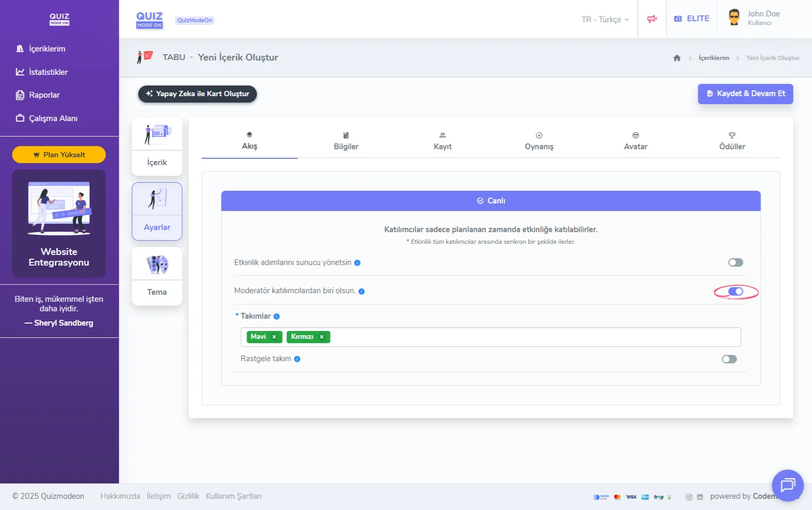Remove the Kırmızı team tag
This screenshot has width=812, height=510.
point(322,337)
